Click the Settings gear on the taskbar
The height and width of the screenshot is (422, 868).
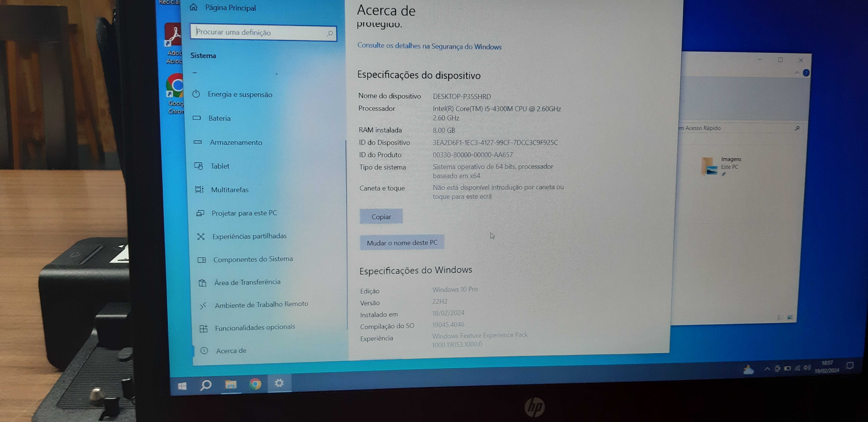pyautogui.click(x=279, y=383)
